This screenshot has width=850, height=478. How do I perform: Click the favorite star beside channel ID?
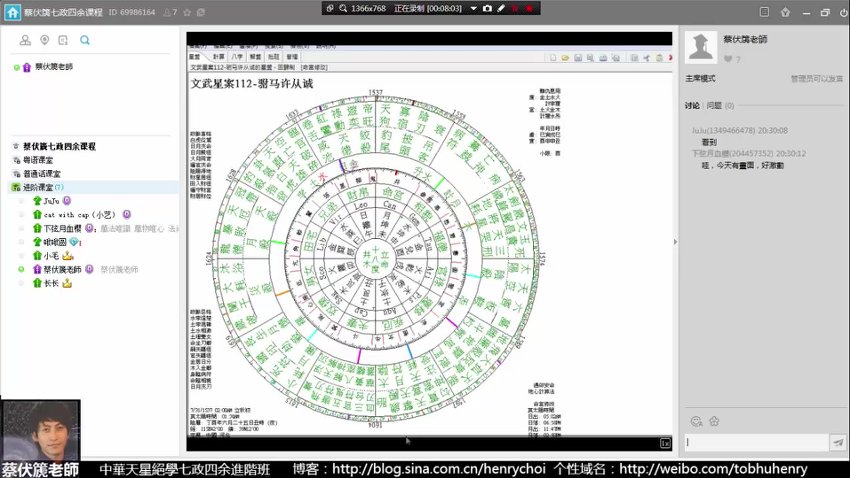click(x=187, y=12)
